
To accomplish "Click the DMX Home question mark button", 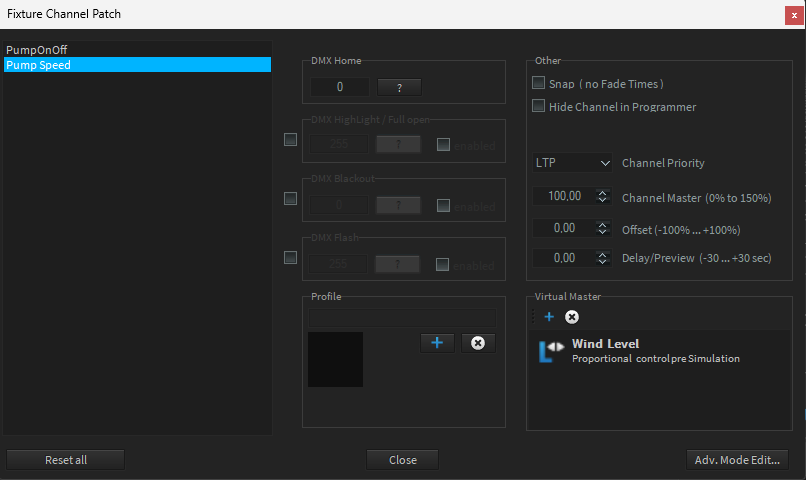I will 398,88.
